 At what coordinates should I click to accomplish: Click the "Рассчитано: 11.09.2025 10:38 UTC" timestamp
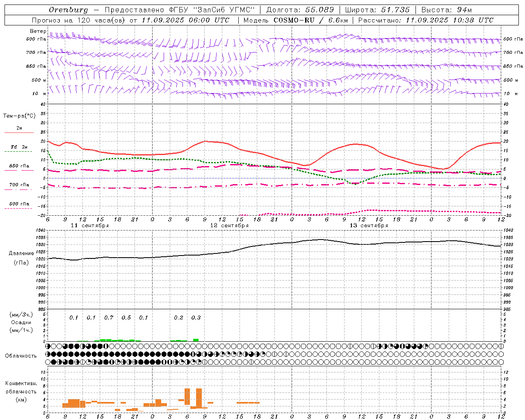click(x=426, y=20)
